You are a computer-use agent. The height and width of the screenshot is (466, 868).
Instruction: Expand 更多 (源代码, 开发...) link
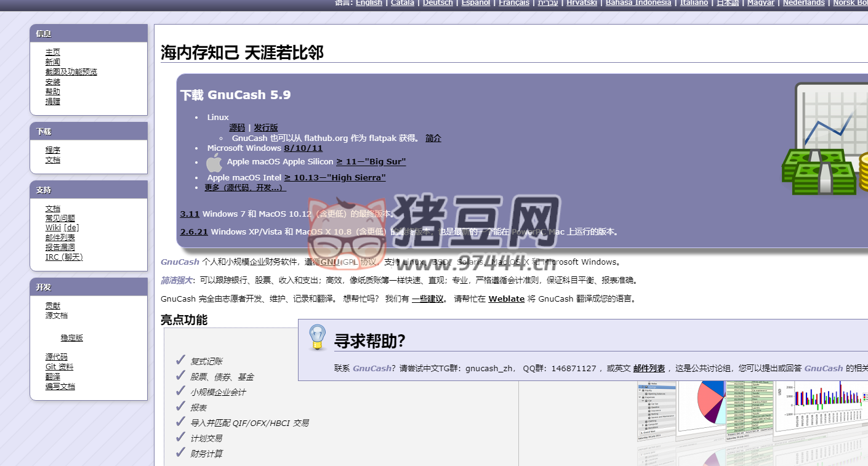[245, 188]
